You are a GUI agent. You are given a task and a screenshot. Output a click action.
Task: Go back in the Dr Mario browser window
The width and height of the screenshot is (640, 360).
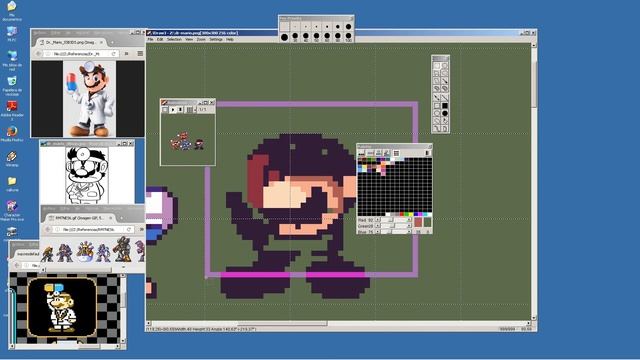click(x=38, y=53)
